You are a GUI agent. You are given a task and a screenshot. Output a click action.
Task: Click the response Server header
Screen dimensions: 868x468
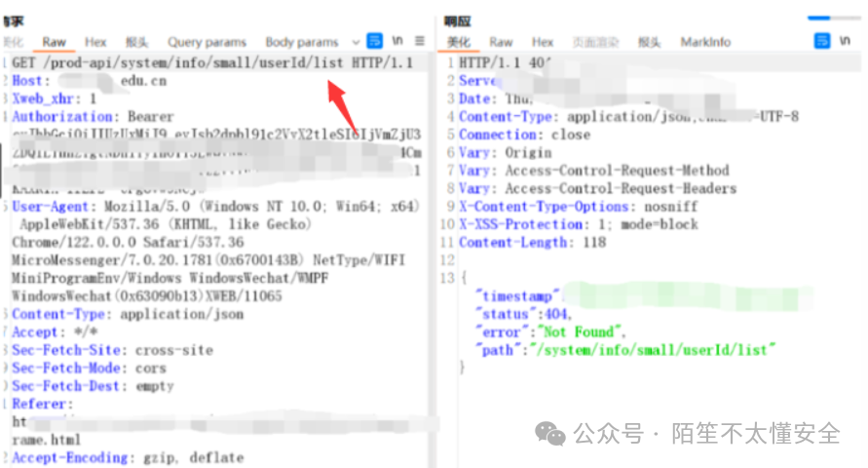coord(479,81)
